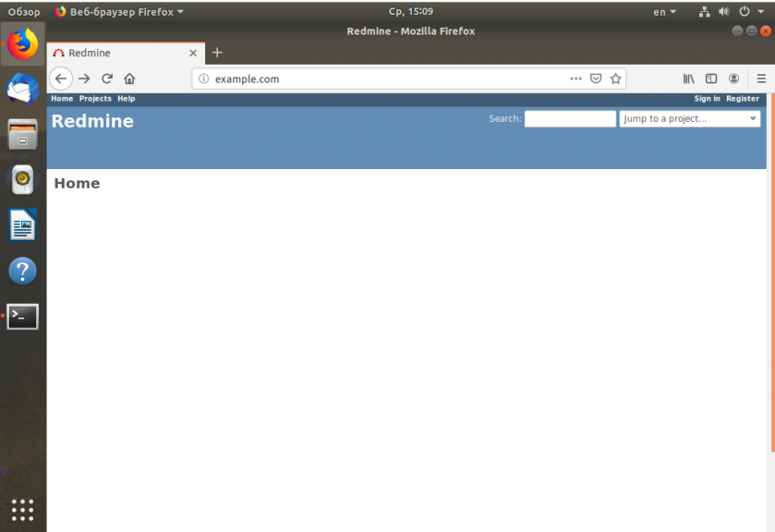The width and height of the screenshot is (775, 532).
Task: Open the Library view icon
Action: [x=688, y=79]
